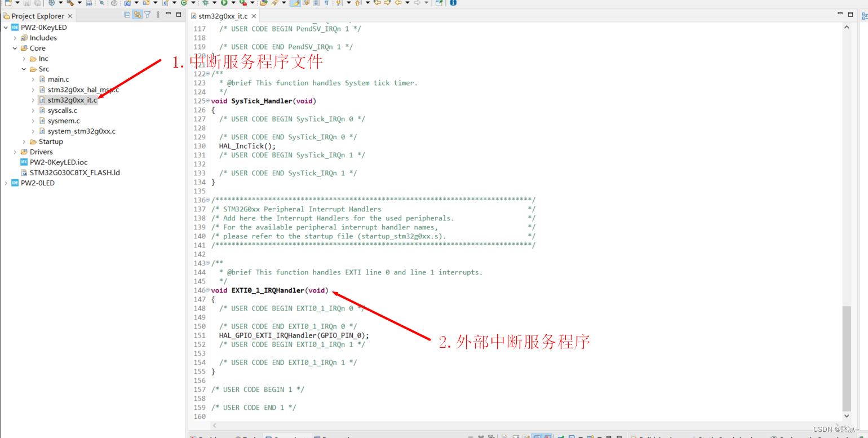This screenshot has height=438, width=868.
Task: Open main.c in Project Explorer
Action: click(59, 79)
